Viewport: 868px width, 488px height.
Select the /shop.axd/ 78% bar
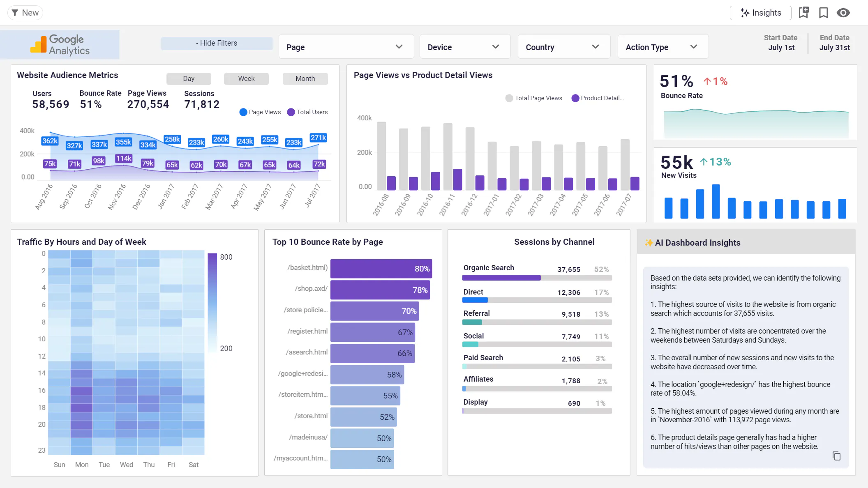380,290
